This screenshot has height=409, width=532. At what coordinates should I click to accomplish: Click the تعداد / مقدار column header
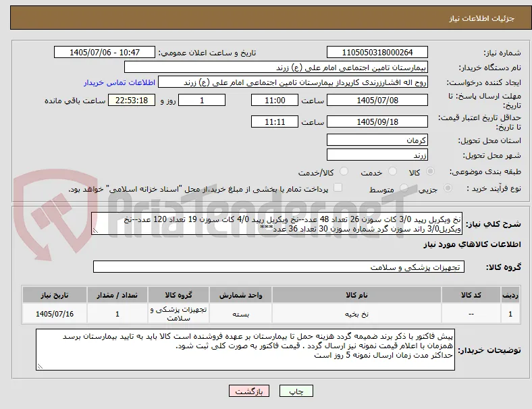[117, 295]
